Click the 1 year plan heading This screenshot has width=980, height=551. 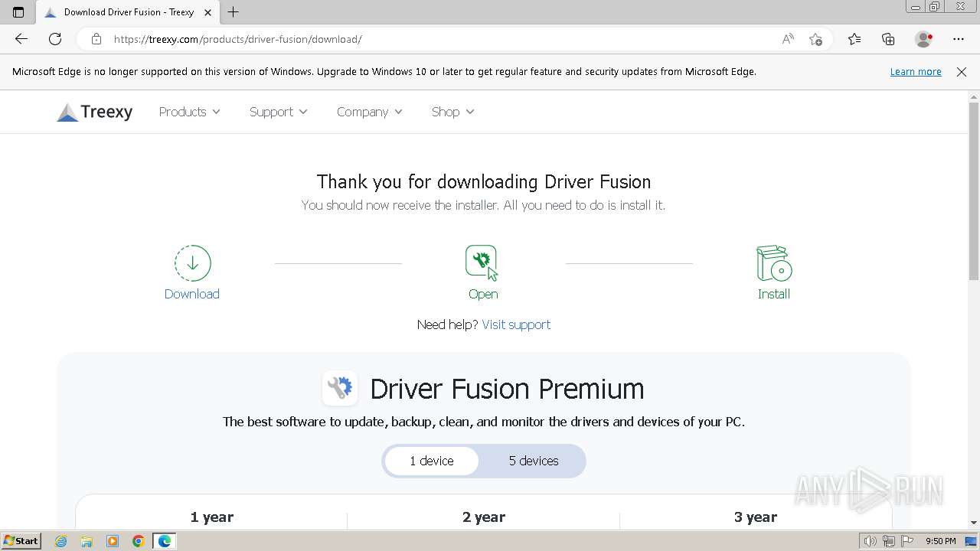click(212, 517)
